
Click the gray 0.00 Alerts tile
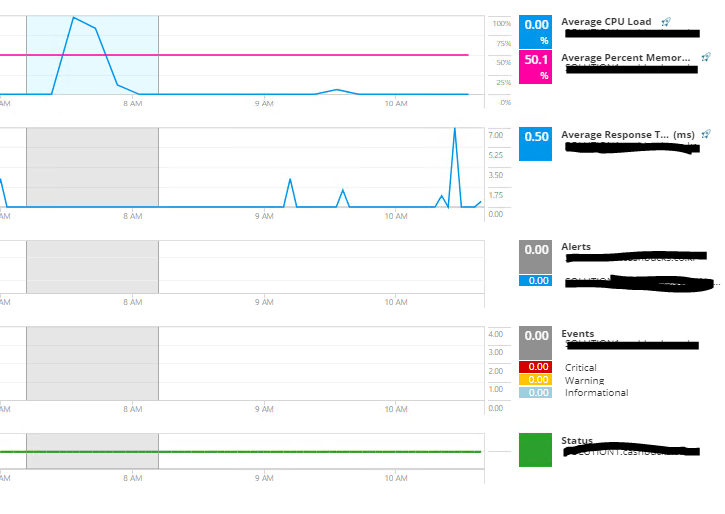point(535,257)
